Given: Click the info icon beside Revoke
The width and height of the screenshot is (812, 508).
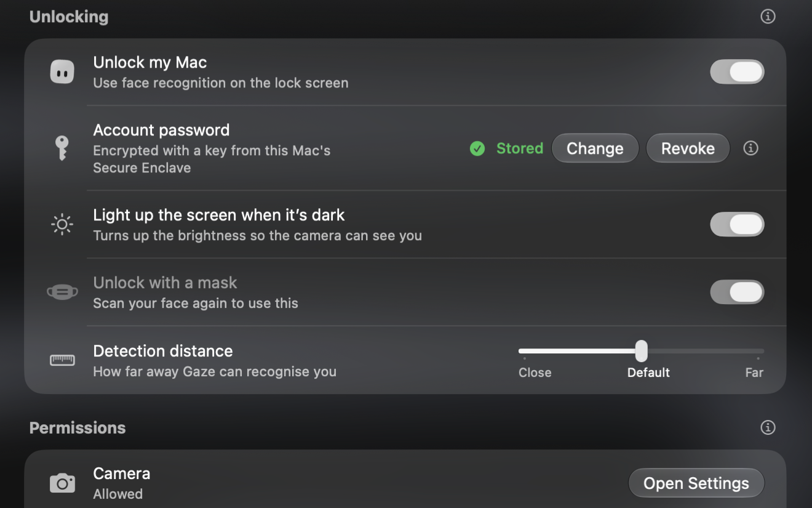Looking at the screenshot, I should coord(750,148).
